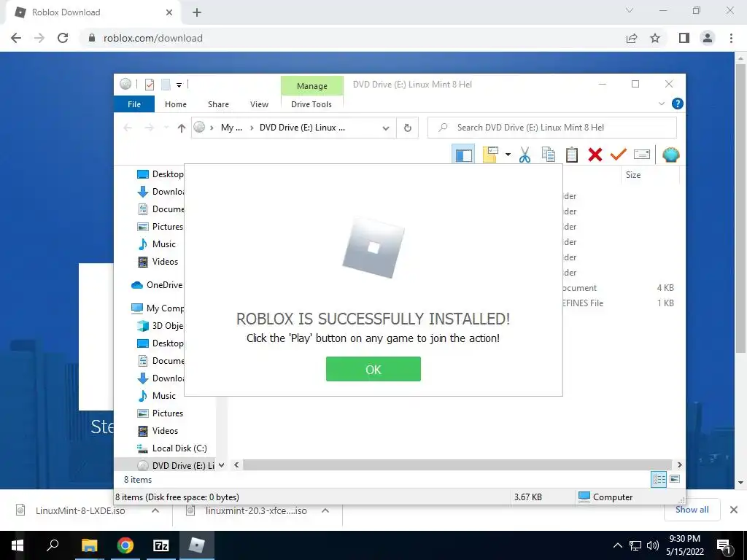Select My Computer in navigation pane

pos(158,308)
